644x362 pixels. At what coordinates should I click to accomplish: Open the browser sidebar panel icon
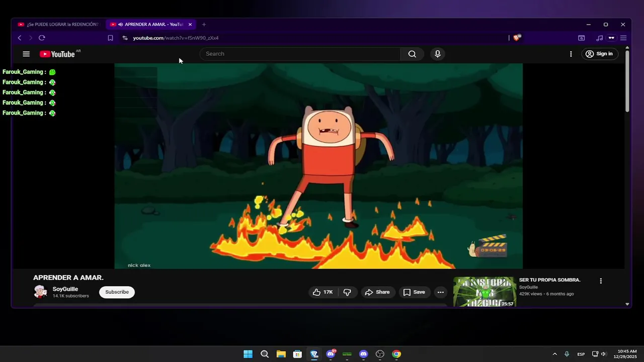tap(581, 38)
